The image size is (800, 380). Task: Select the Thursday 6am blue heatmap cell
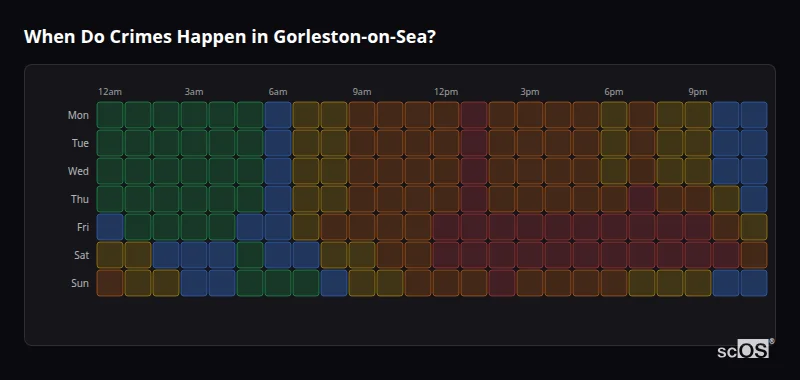[278, 199]
